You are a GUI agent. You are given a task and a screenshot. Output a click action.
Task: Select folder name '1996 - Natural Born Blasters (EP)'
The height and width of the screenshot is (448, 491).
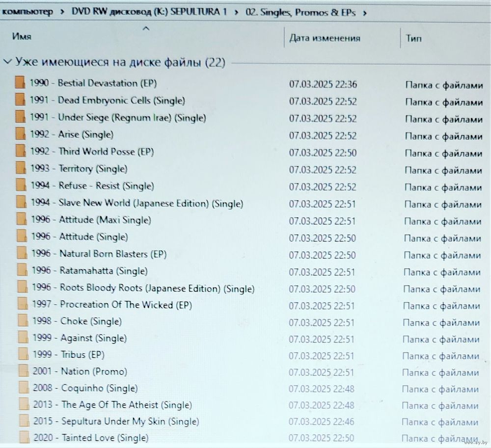(99, 254)
